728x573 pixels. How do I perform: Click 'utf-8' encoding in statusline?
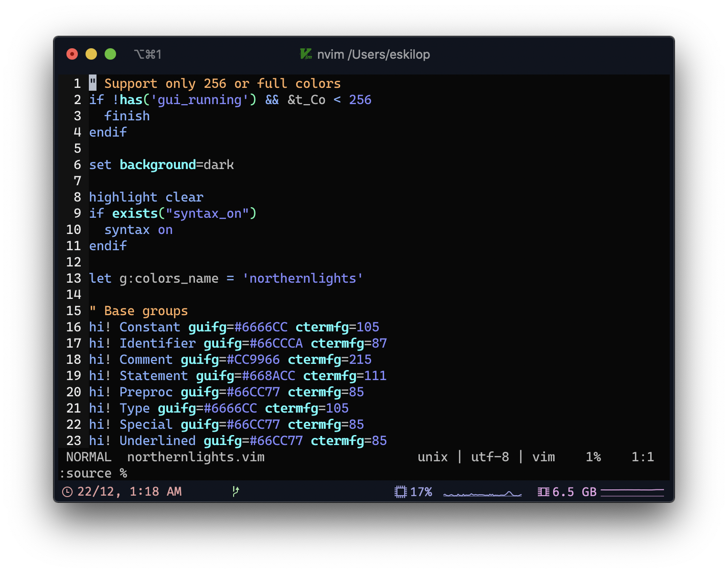(x=490, y=457)
